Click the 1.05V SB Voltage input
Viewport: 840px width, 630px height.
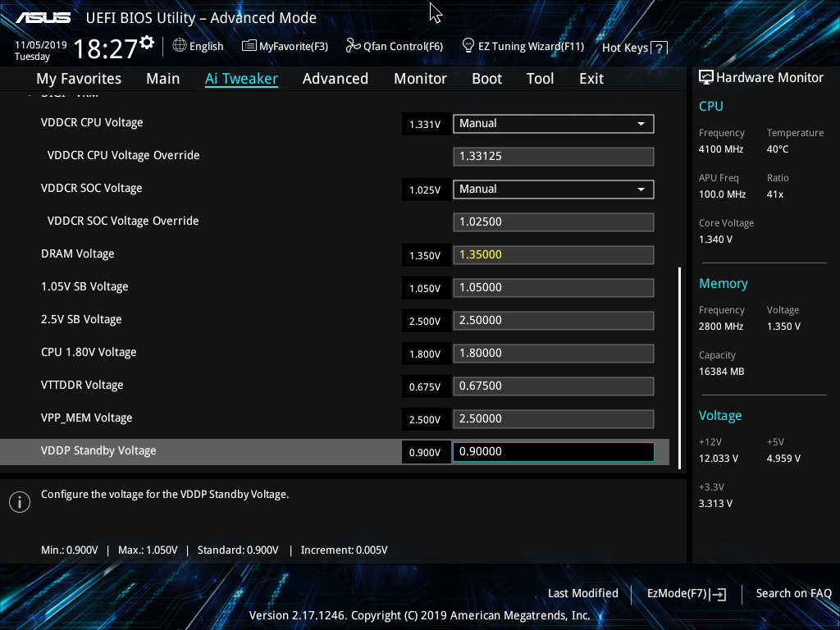point(554,288)
